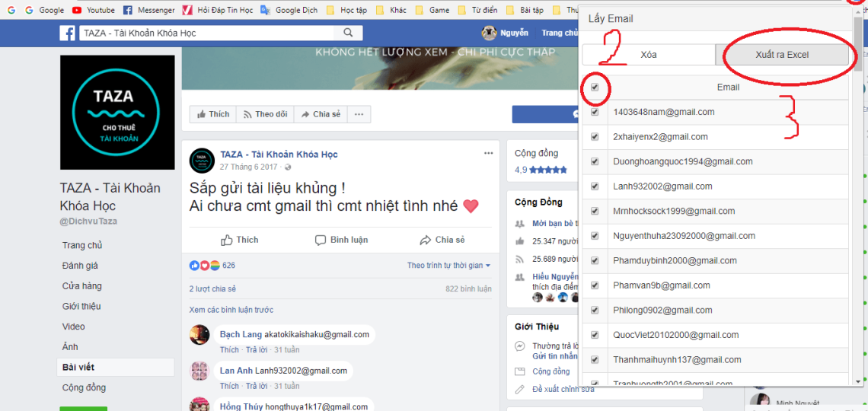Click the Theo dõi button
This screenshot has width=868, height=411.
[265, 114]
